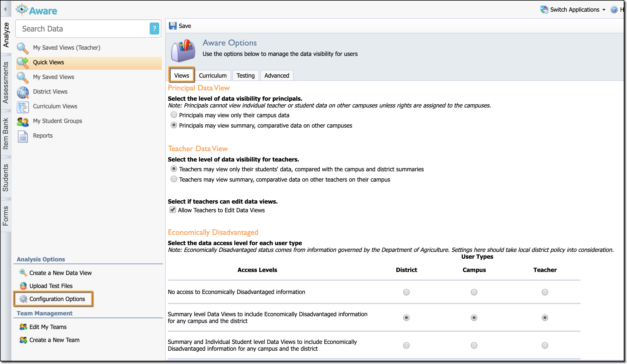Viewport: 627px width, 364px height.
Task: Click the Switch Applications label
Action: (x=575, y=10)
